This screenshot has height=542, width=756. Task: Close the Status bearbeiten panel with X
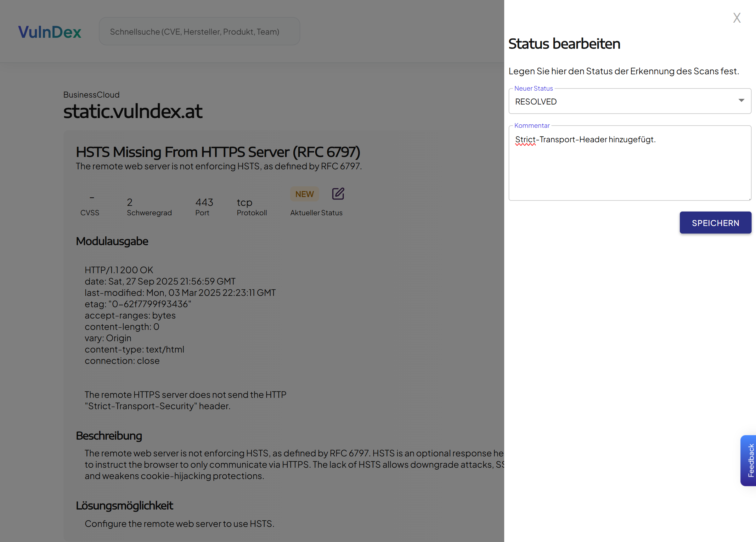[737, 18]
